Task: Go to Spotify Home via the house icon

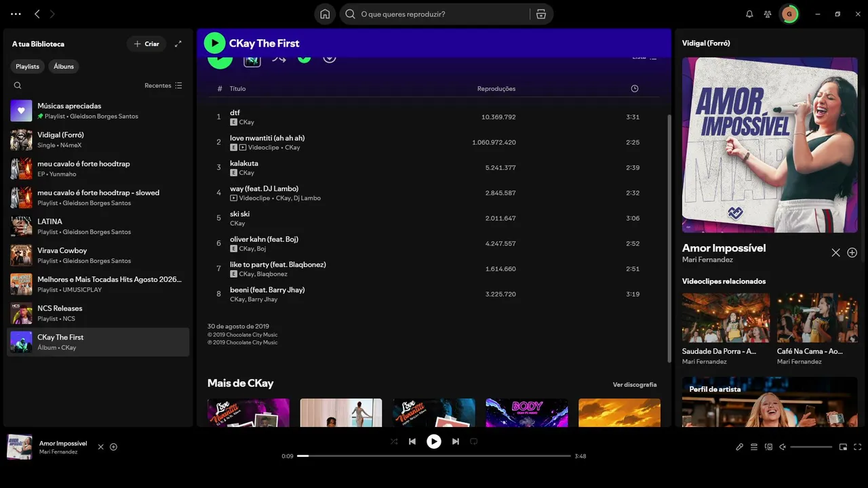Action: coord(325,14)
